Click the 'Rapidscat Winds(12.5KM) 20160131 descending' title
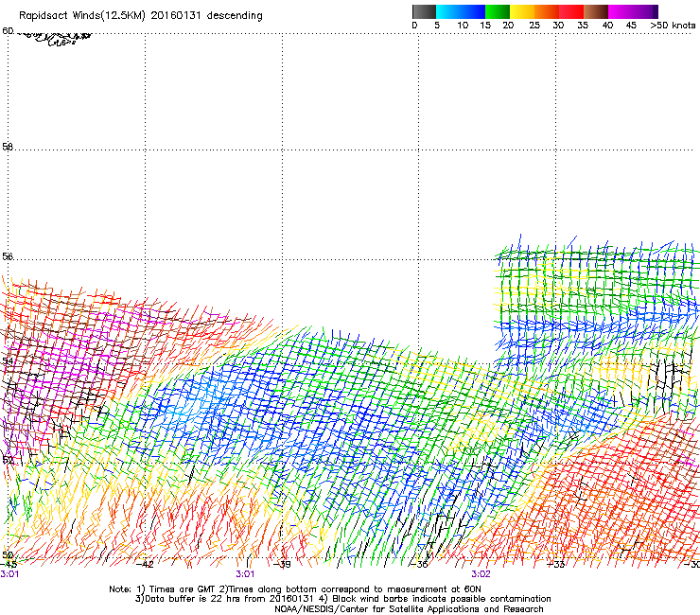 point(141,16)
